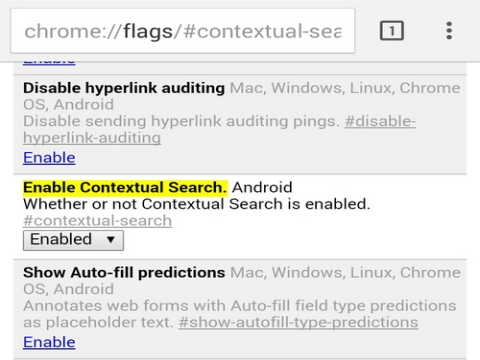Click the Android platform label for Contextual Search
Screen dimensions: 480x360
tap(262, 187)
